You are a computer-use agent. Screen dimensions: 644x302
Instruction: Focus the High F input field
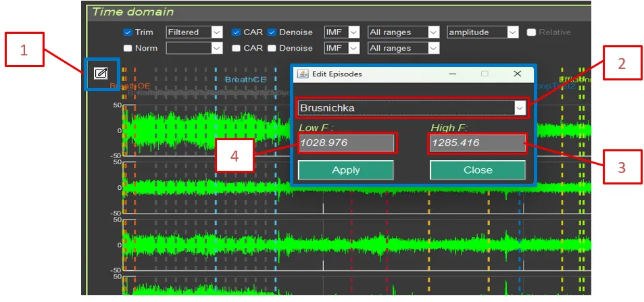click(477, 143)
